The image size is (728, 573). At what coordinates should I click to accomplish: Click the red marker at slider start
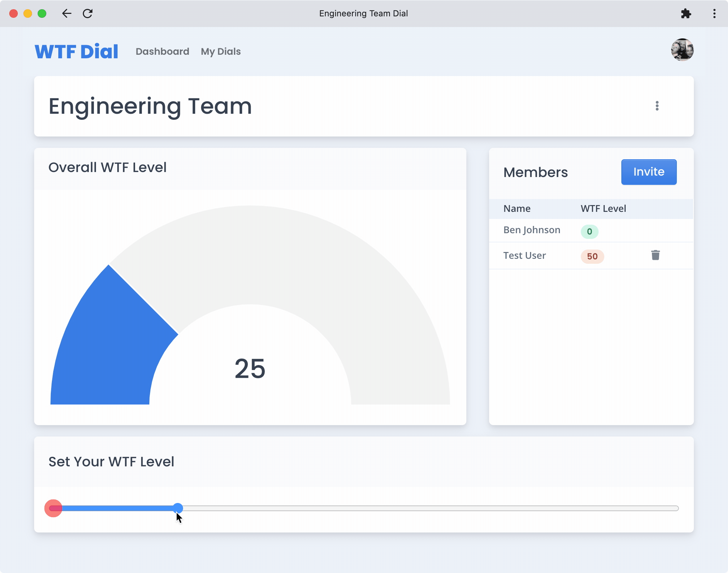pyautogui.click(x=53, y=508)
